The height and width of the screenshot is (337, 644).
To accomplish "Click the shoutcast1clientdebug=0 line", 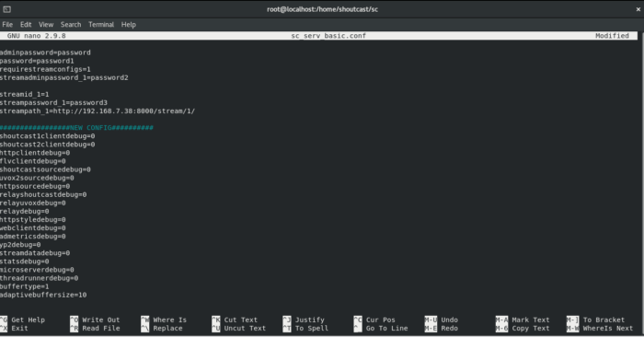I will point(47,136).
